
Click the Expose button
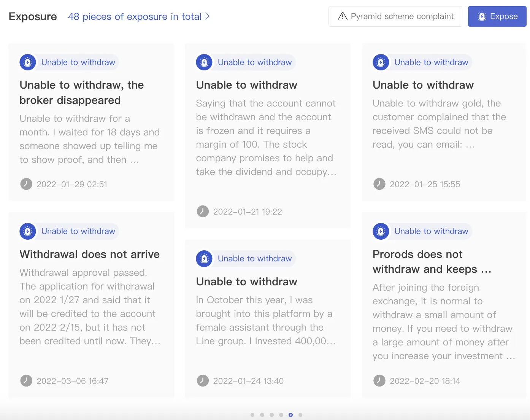coord(497,16)
